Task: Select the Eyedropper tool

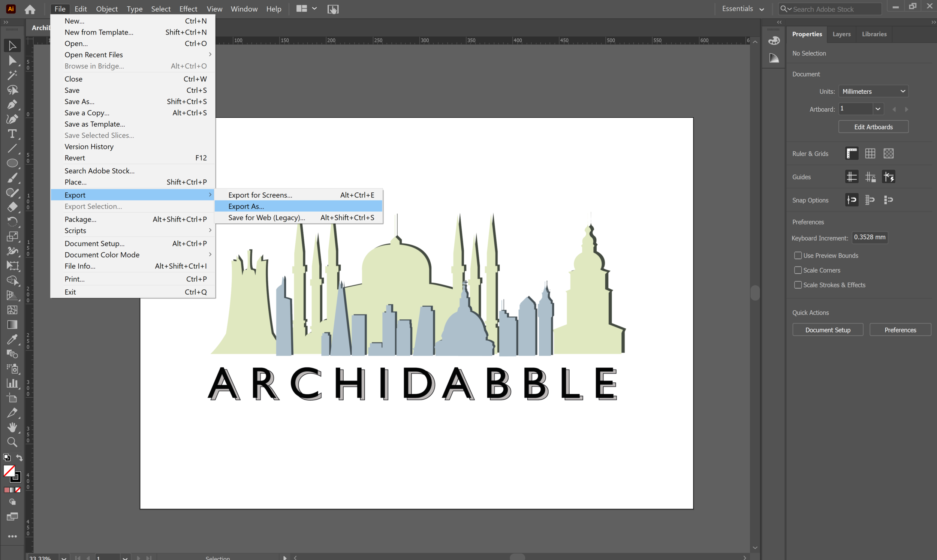Action: pyautogui.click(x=12, y=340)
